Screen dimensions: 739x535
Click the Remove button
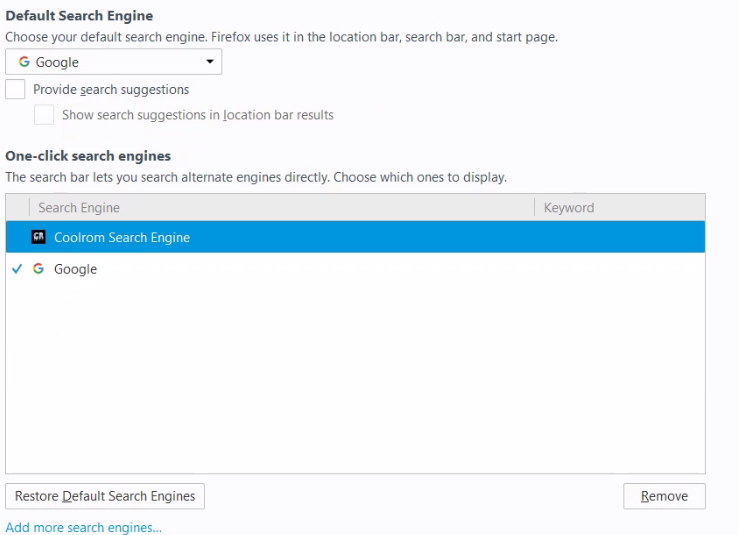point(664,496)
